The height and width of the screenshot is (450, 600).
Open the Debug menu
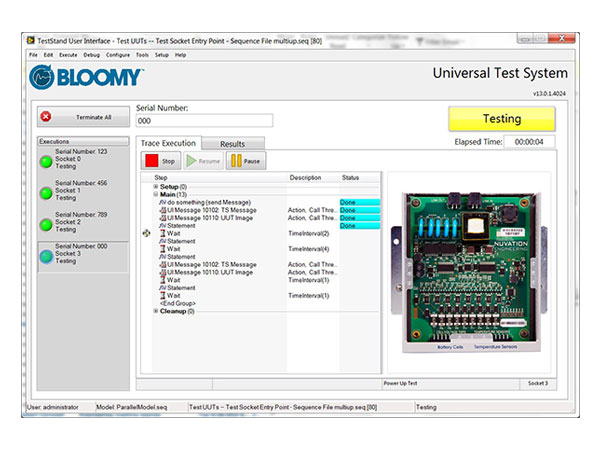tap(91, 55)
